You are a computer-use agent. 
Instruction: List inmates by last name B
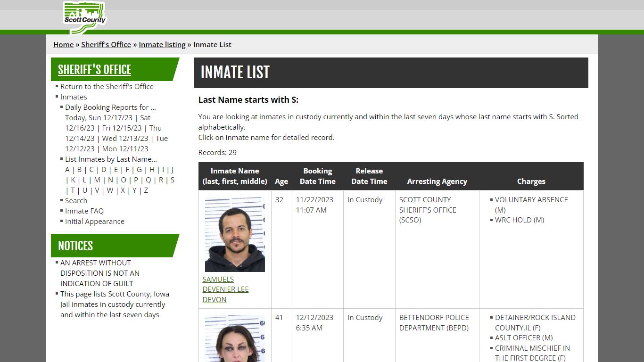79,169
